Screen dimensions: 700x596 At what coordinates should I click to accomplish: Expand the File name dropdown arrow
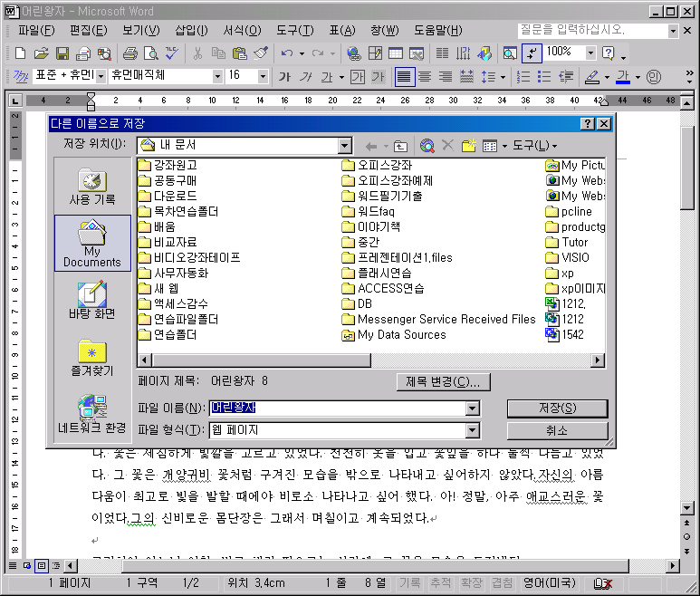[473, 408]
